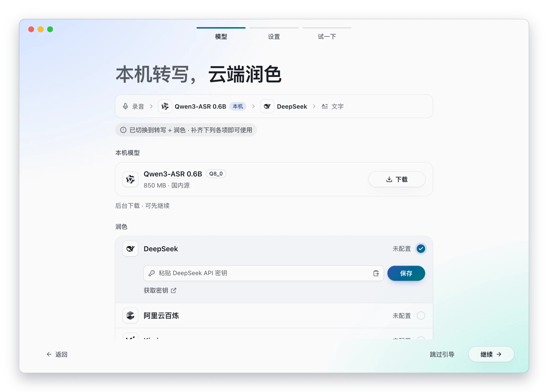Image resolution: width=548 pixels, height=392 pixels.
Task: Click the 文字 label in the pipeline bar
Action: point(338,106)
